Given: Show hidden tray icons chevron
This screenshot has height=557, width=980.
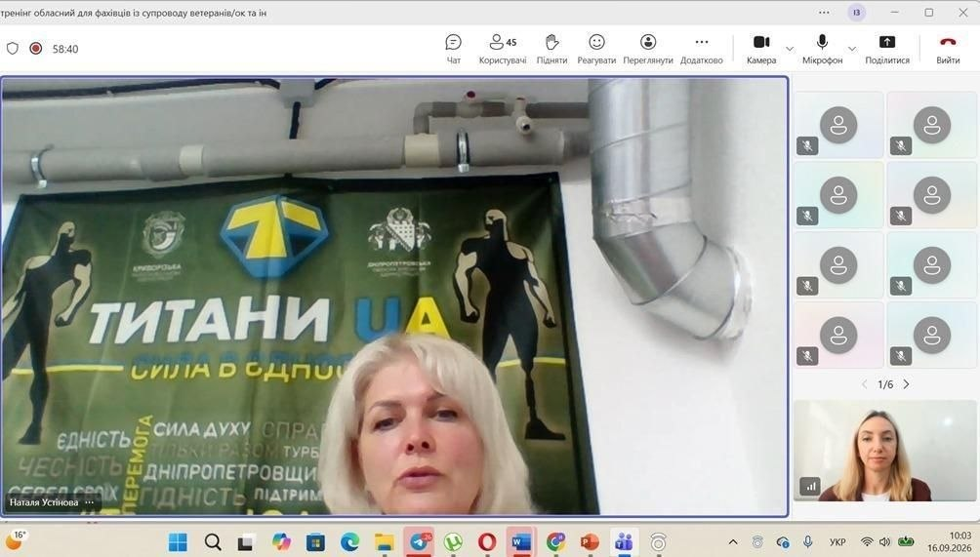Looking at the screenshot, I should [733, 542].
